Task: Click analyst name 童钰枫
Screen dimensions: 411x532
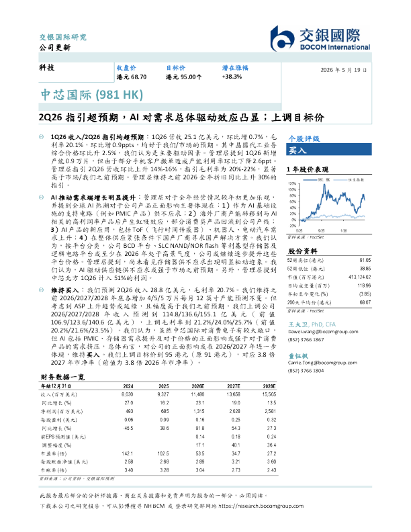Action: [x=298, y=355]
